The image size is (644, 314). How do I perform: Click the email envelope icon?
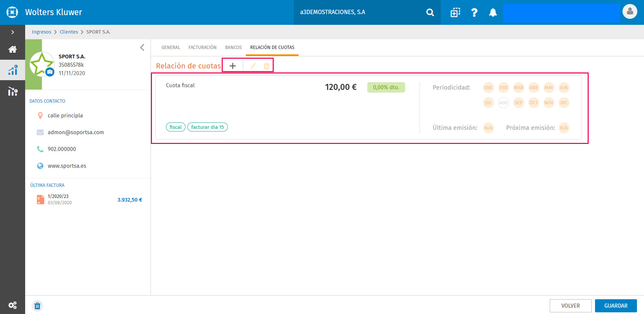[x=40, y=132]
